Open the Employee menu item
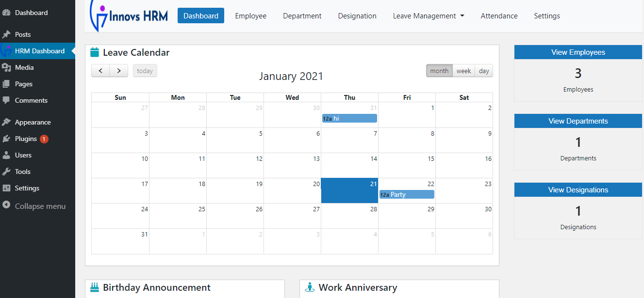 (x=250, y=16)
